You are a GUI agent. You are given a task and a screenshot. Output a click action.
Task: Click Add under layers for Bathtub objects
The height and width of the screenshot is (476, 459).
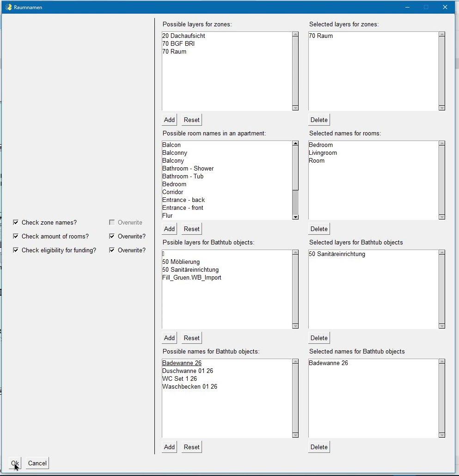point(169,338)
